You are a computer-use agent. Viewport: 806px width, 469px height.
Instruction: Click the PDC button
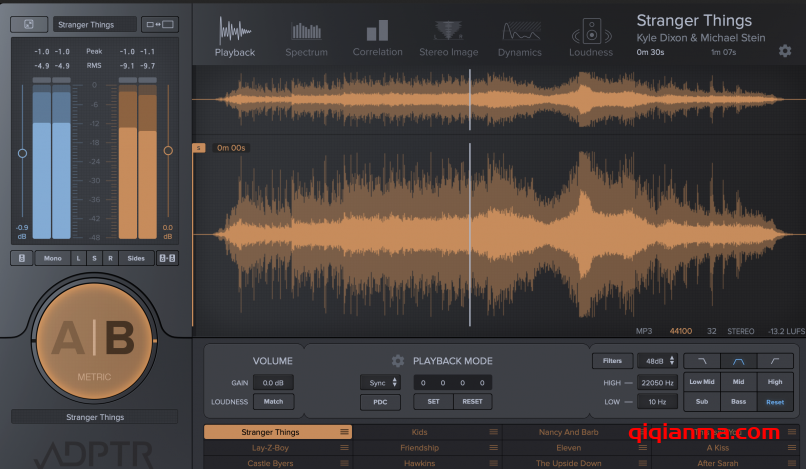(x=380, y=402)
